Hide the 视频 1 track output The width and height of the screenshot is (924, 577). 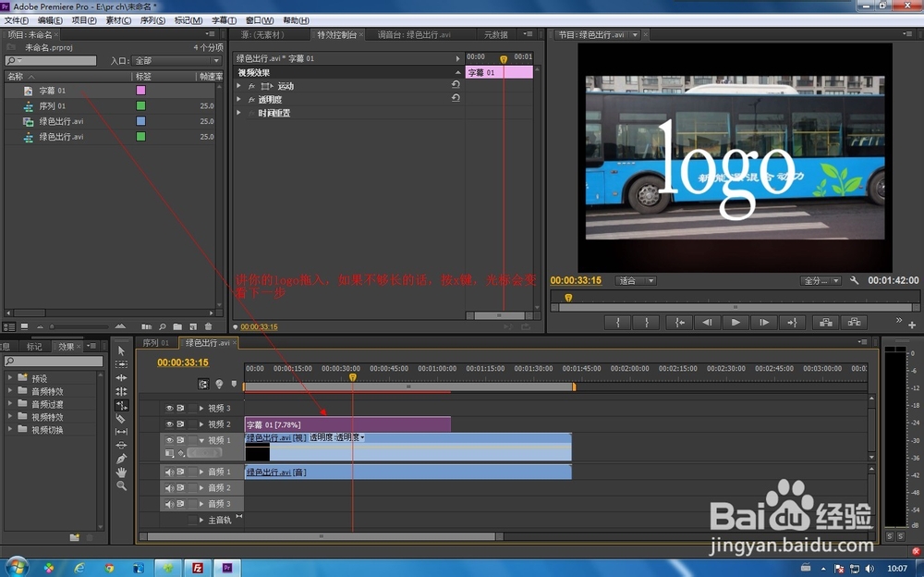tap(169, 440)
